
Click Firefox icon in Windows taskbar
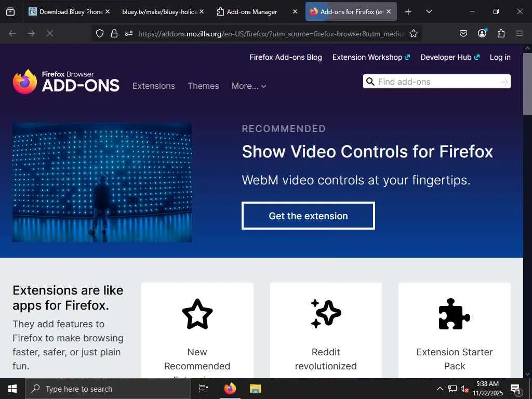click(x=230, y=389)
